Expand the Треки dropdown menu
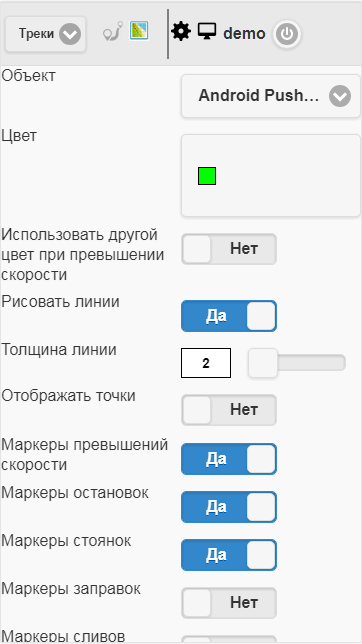Screen dimensions: 362x644 46,34
